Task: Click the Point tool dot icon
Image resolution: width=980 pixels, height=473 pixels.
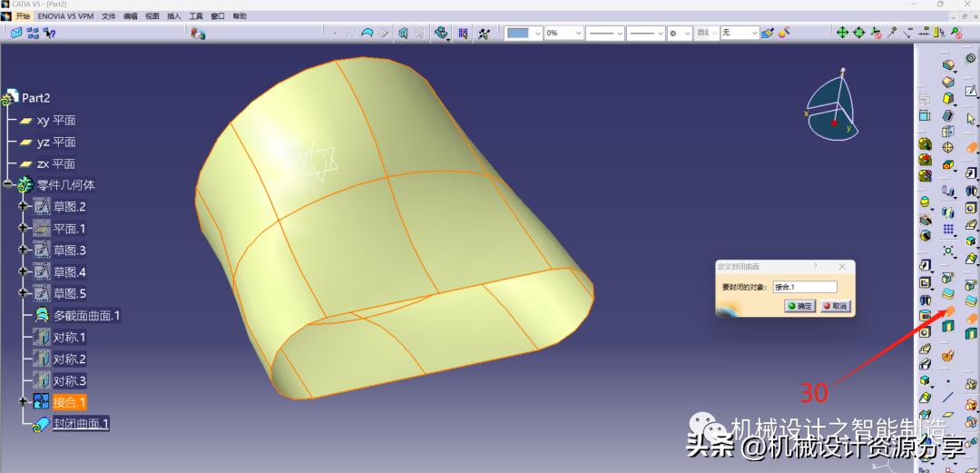Action: pos(949,382)
